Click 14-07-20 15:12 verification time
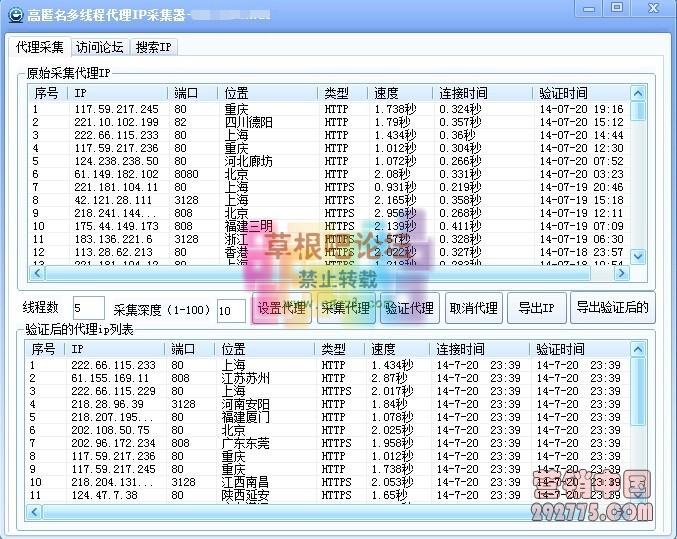The width and height of the screenshot is (677, 539). tap(581, 122)
